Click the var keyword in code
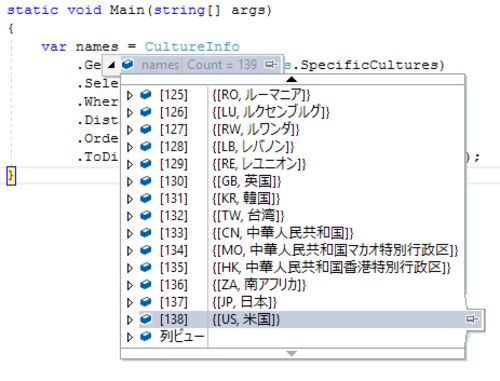This screenshot has height=381, width=500. coord(54,47)
